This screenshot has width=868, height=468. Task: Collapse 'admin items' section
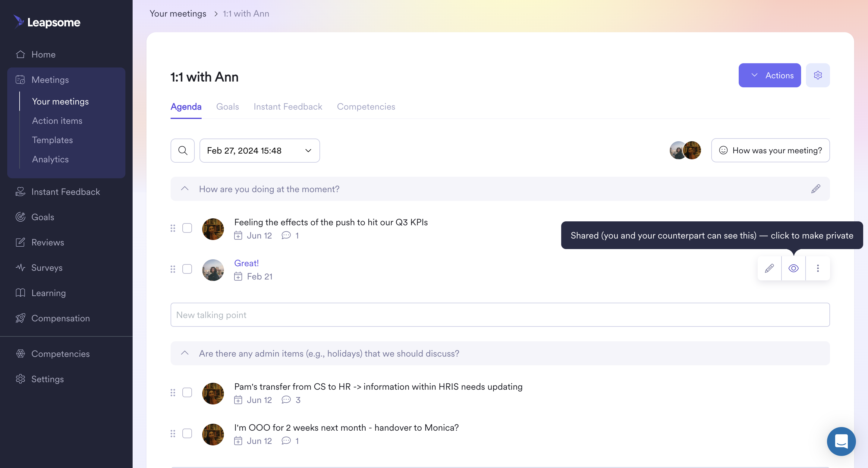pos(185,353)
